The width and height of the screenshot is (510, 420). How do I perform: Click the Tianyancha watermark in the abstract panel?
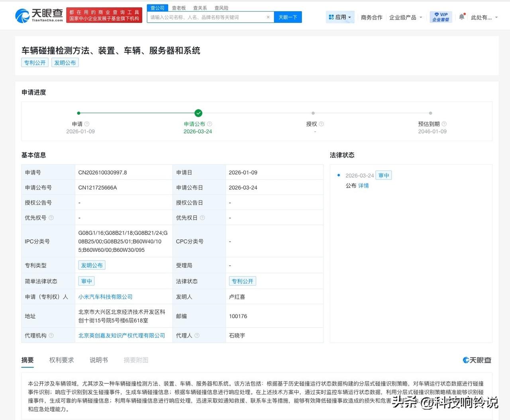coord(477,360)
